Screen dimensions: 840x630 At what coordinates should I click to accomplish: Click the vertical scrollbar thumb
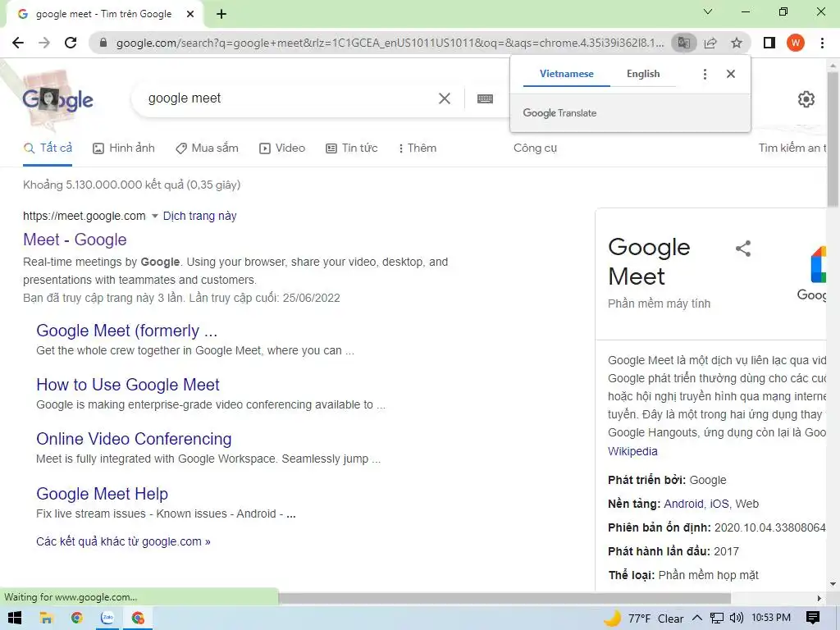tap(833, 139)
